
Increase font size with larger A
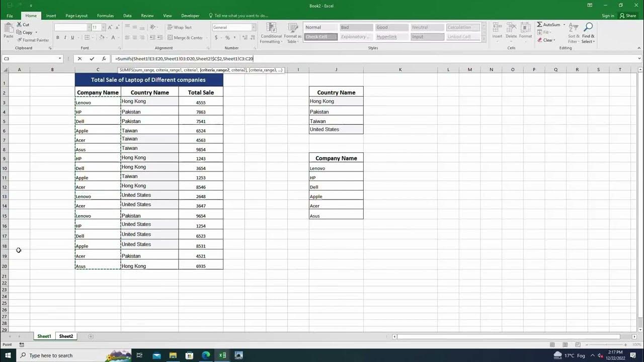coord(110,28)
